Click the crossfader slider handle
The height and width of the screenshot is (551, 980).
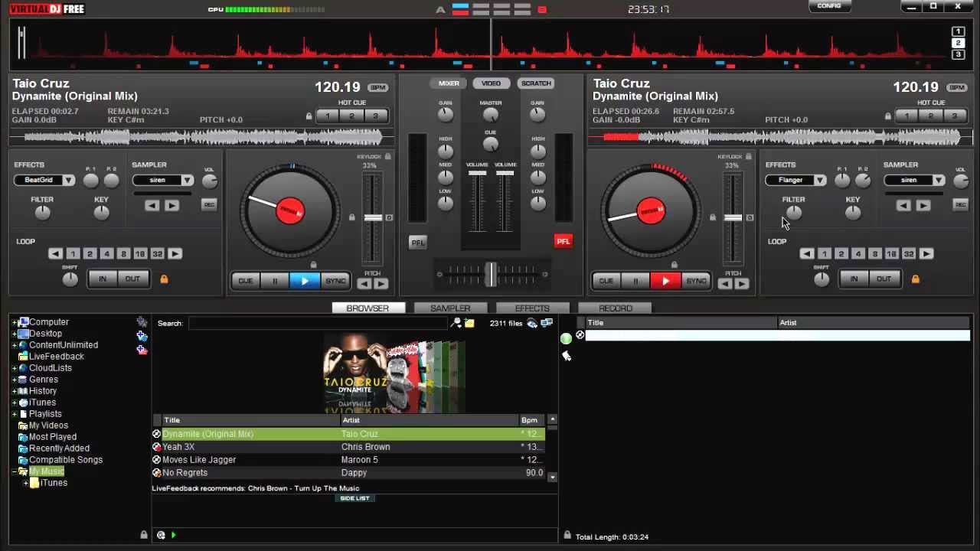(490, 273)
